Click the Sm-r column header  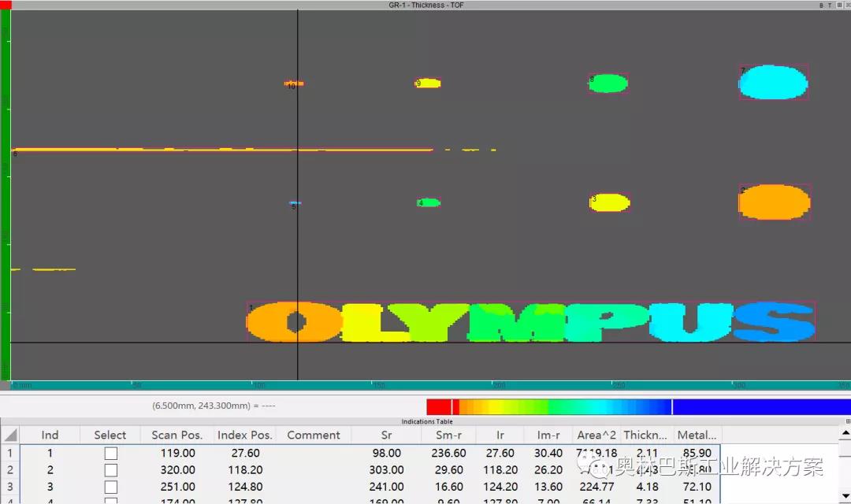[x=449, y=435]
